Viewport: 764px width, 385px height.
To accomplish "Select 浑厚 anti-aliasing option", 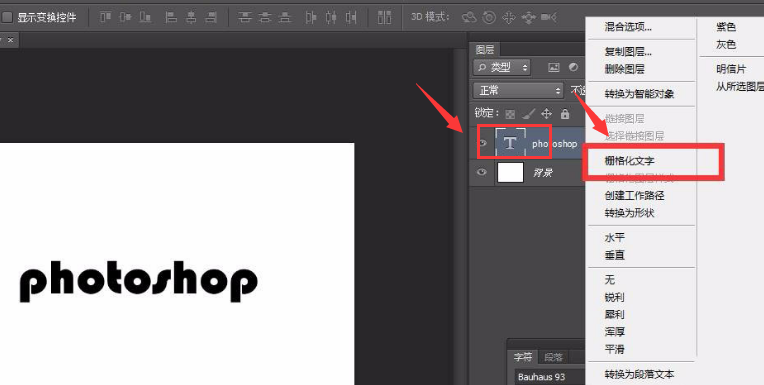I will pos(614,332).
